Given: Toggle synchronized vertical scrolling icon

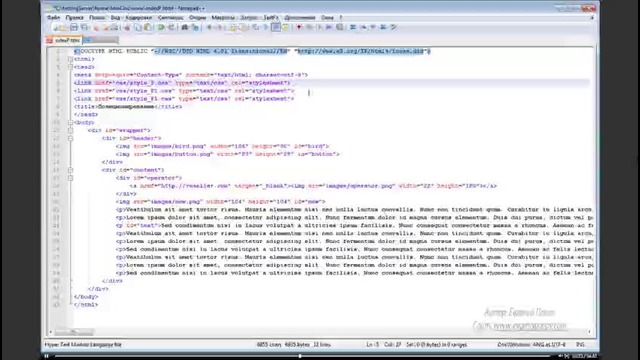Looking at the screenshot, I should [232, 27].
